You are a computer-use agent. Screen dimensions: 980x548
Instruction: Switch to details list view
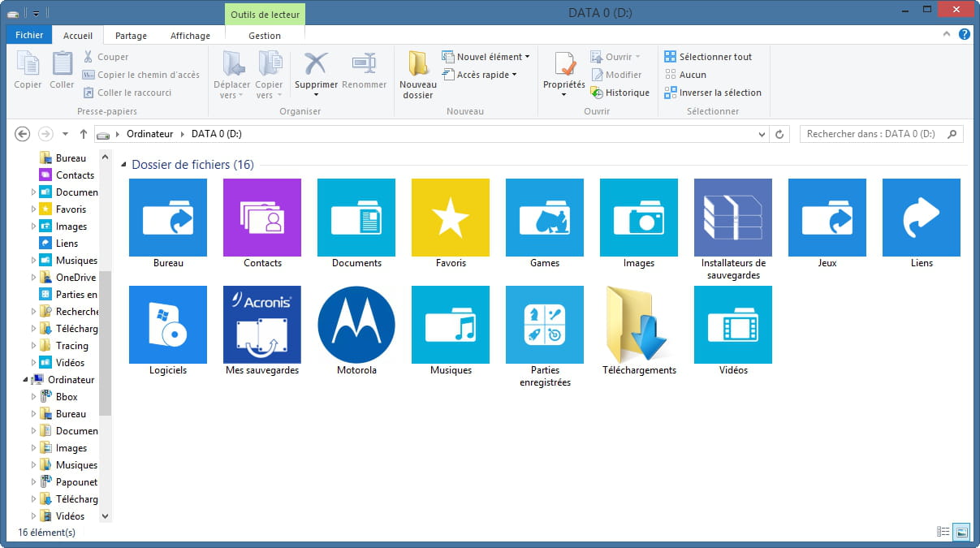(x=943, y=532)
